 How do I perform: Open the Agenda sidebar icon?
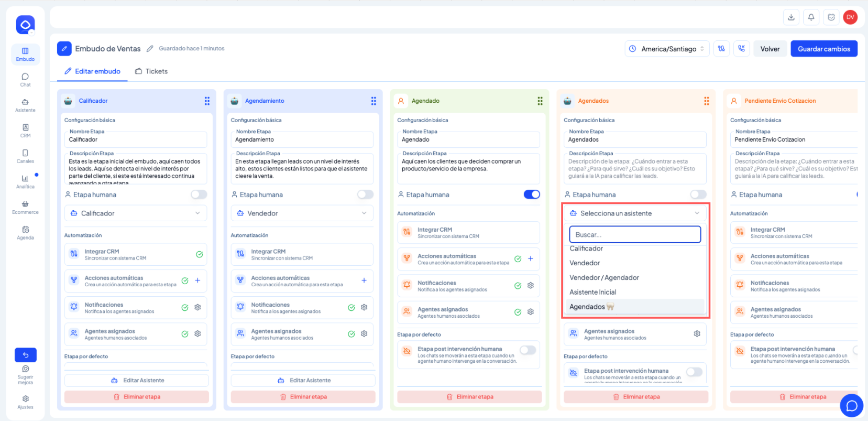coord(25,233)
